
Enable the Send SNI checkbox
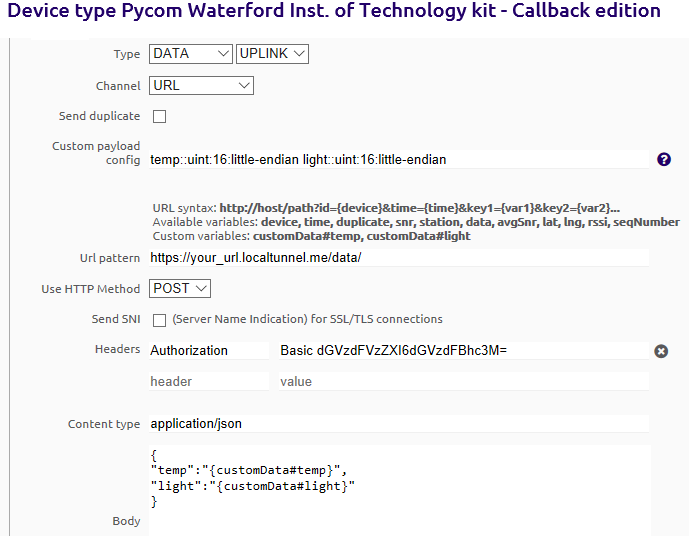pyautogui.click(x=159, y=320)
